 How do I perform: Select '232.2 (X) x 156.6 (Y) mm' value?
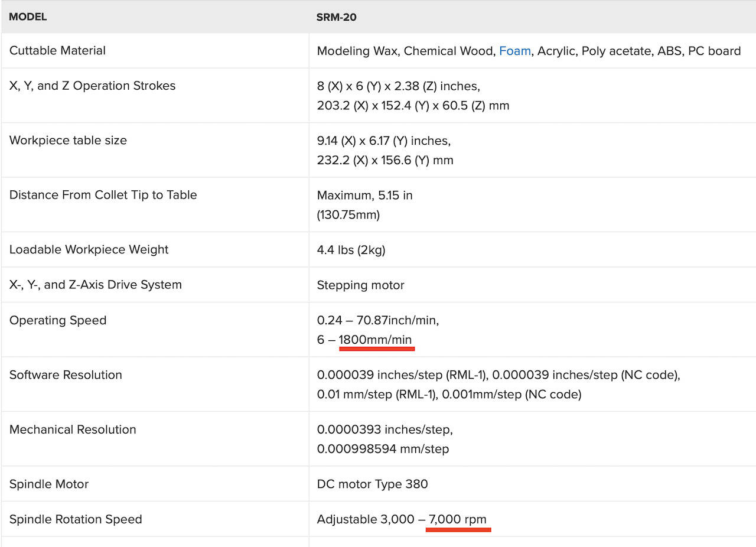(385, 160)
